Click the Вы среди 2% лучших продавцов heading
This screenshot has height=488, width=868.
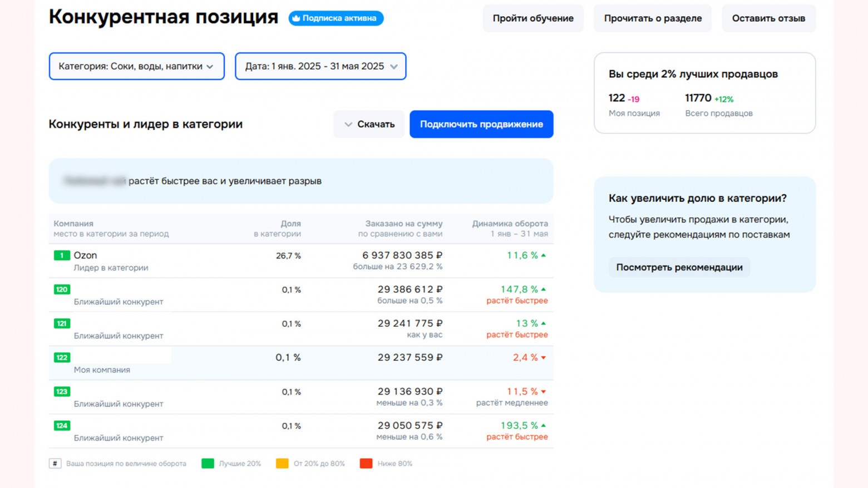coord(693,74)
